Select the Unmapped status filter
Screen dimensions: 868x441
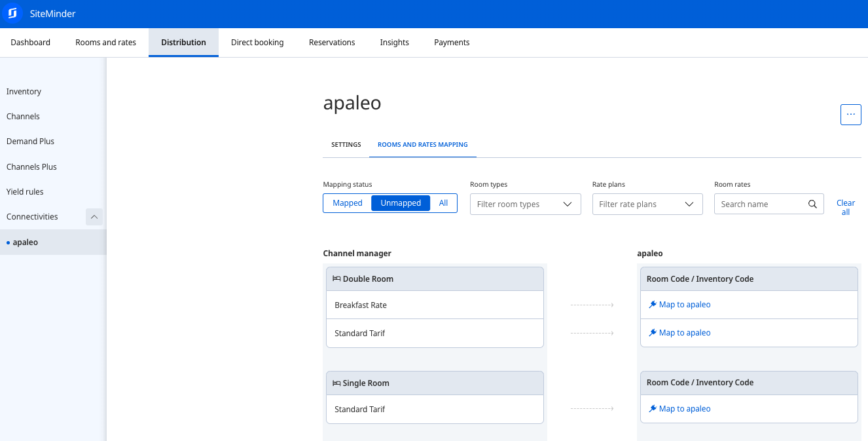point(401,203)
